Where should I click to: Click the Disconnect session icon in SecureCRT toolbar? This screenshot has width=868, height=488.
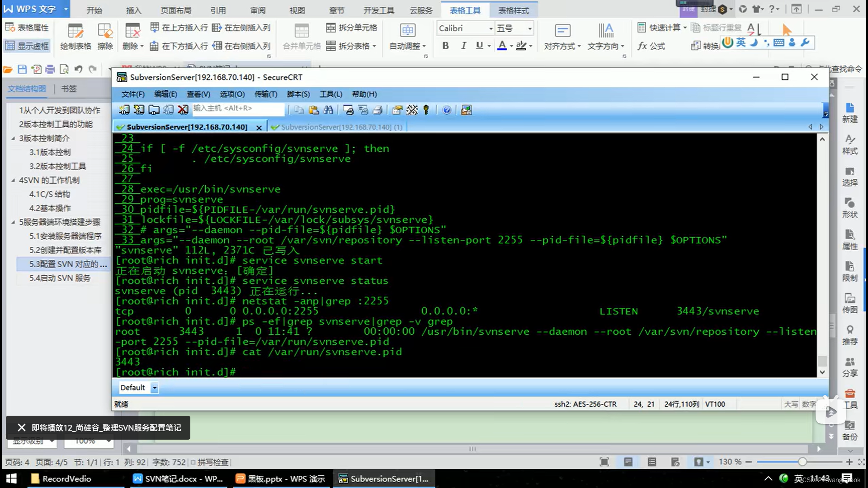pos(183,110)
